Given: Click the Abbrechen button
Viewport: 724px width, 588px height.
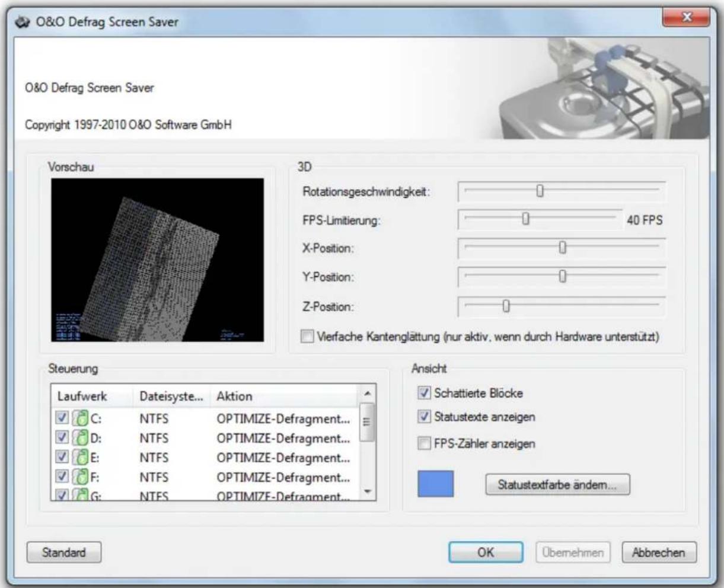Looking at the screenshot, I should point(659,552).
